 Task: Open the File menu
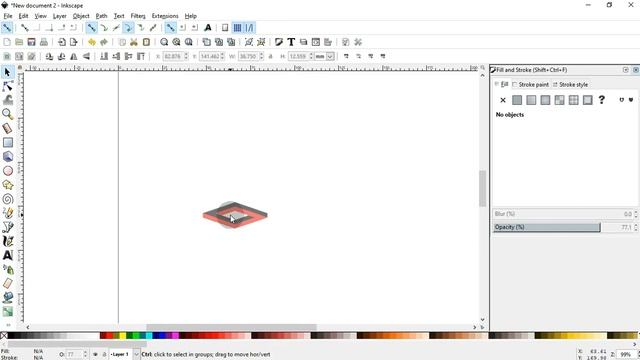8,16
